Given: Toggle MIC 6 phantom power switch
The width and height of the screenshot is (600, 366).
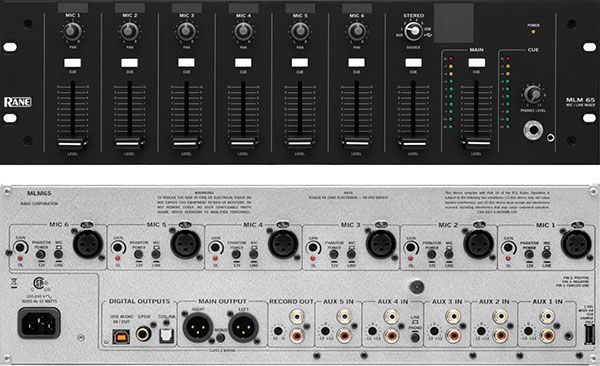Looking at the screenshot, I should click(x=41, y=254).
